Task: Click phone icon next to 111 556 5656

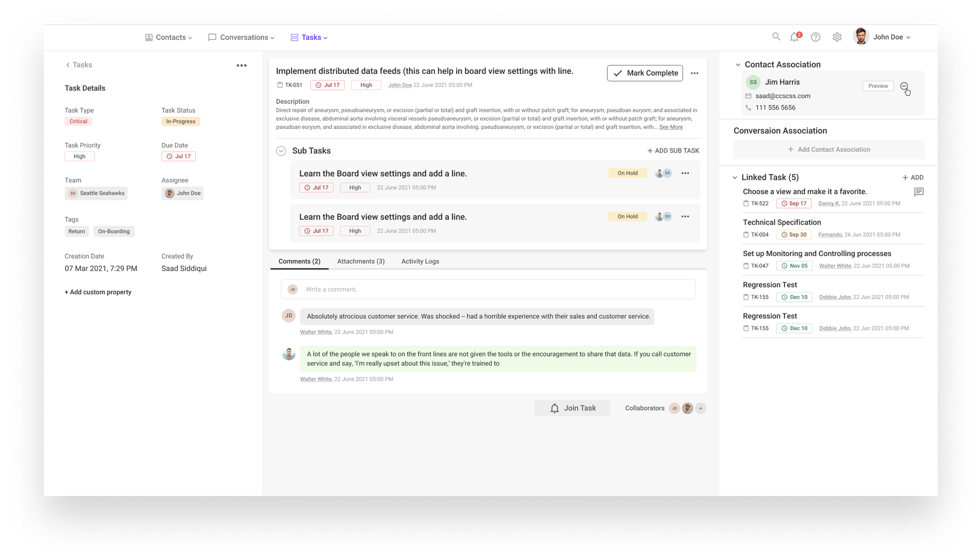Action: point(748,108)
